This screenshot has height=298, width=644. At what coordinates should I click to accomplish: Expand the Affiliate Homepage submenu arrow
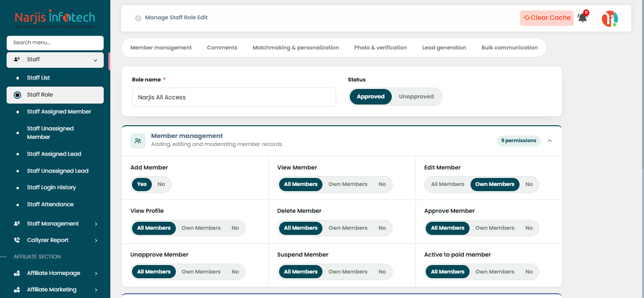[x=96, y=274]
